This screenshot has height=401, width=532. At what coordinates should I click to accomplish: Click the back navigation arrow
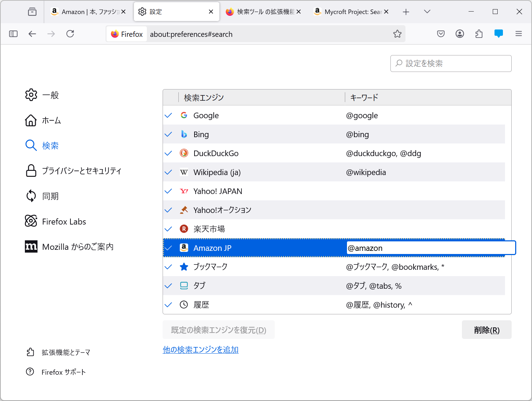pos(32,34)
